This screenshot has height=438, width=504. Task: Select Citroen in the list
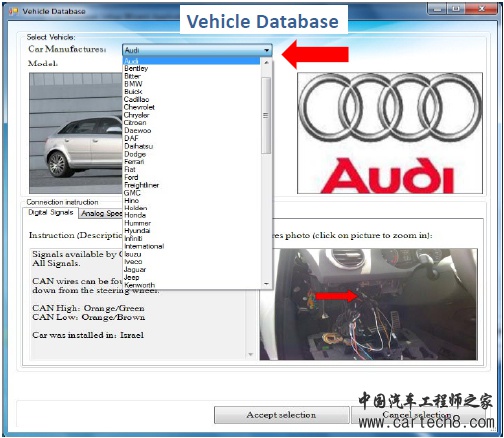(x=192, y=123)
